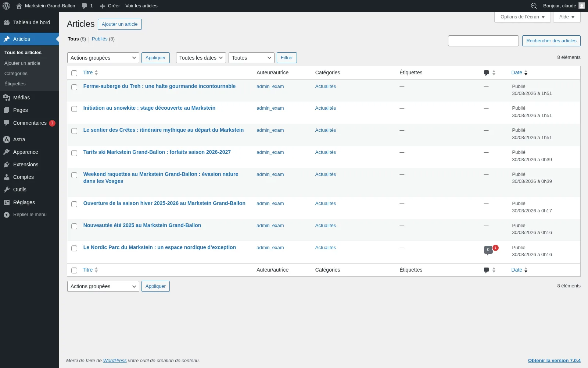This screenshot has height=368, width=588.
Task: Open the bottom Actions groupées dropdown
Action: [103, 286]
